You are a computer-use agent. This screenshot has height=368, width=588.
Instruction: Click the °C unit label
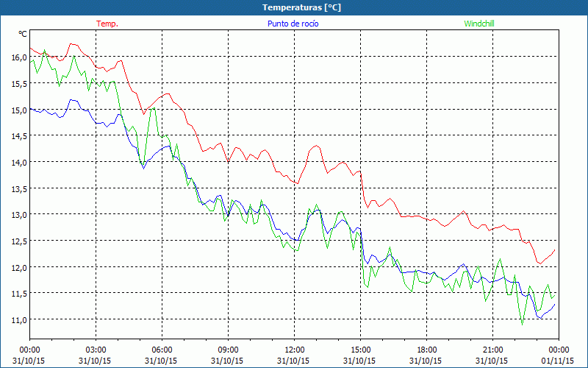(x=23, y=34)
